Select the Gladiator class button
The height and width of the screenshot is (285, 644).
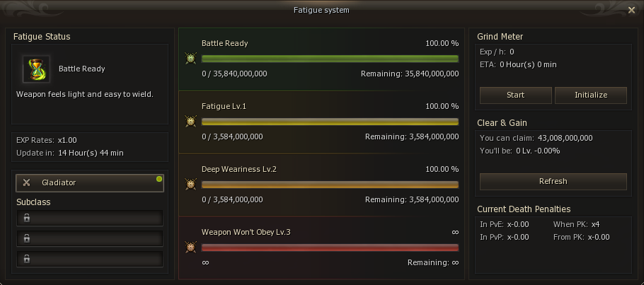tap(89, 182)
